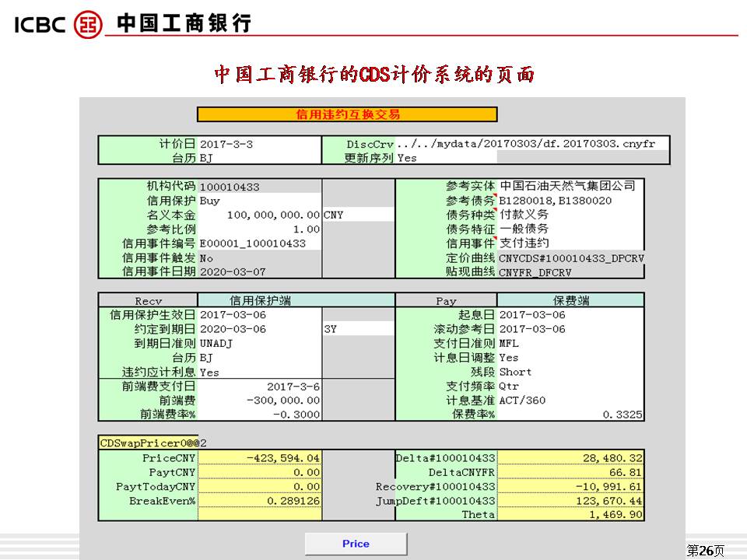Click the Price button
Viewport: 747px width, 560px height.
click(x=356, y=544)
